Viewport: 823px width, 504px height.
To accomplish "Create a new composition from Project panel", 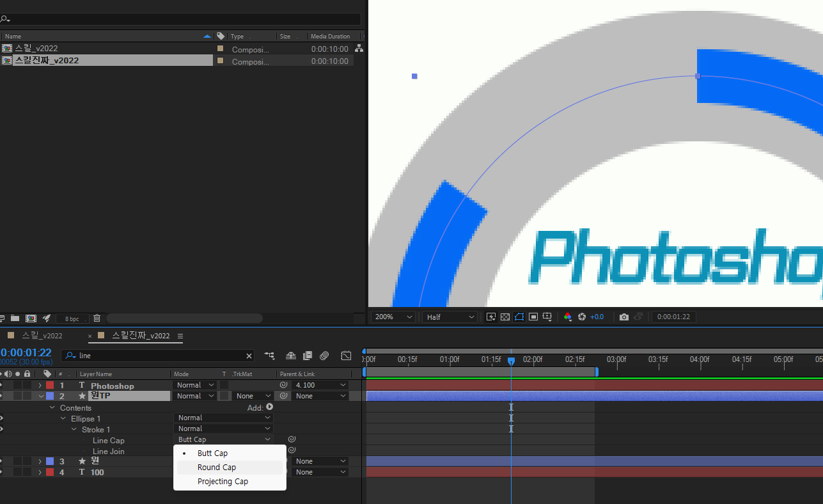I will tap(31, 318).
